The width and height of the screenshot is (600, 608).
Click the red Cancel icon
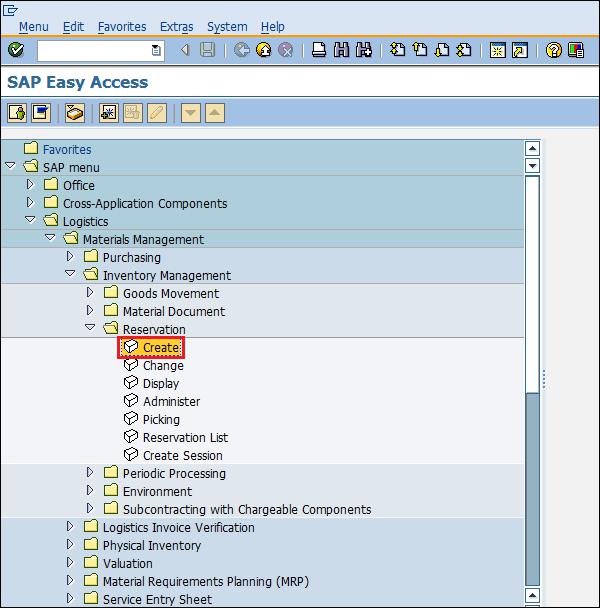point(286,50)
